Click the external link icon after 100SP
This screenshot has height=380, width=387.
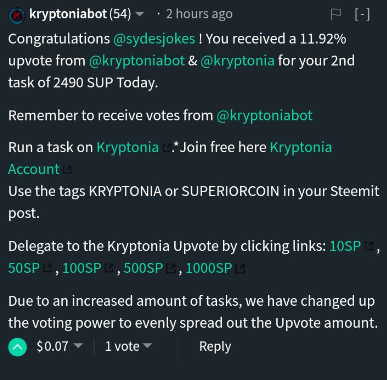(109, 268)
